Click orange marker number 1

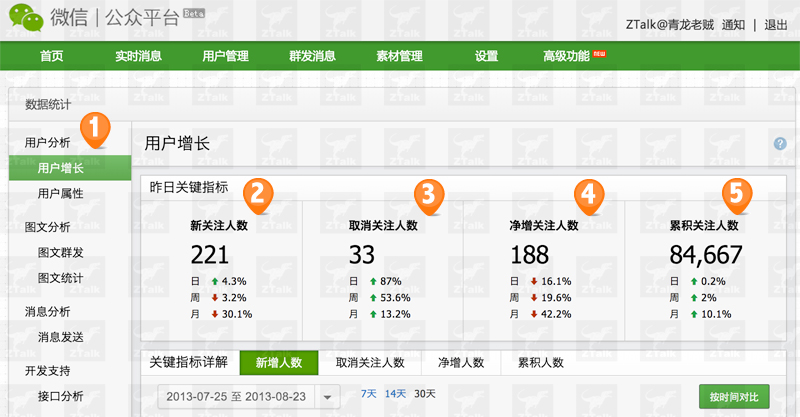pos(92,128)
